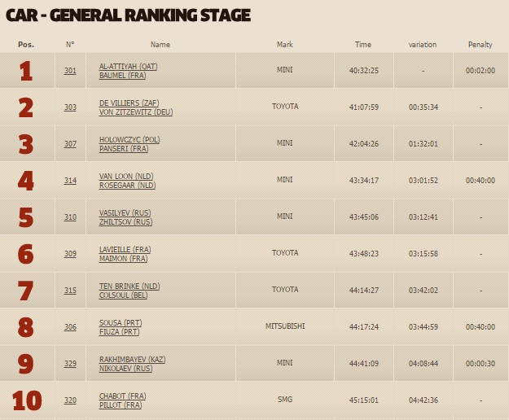Click car number 309 link
Image resolution: width=509 pixels, height=420 pixels.
70,253
